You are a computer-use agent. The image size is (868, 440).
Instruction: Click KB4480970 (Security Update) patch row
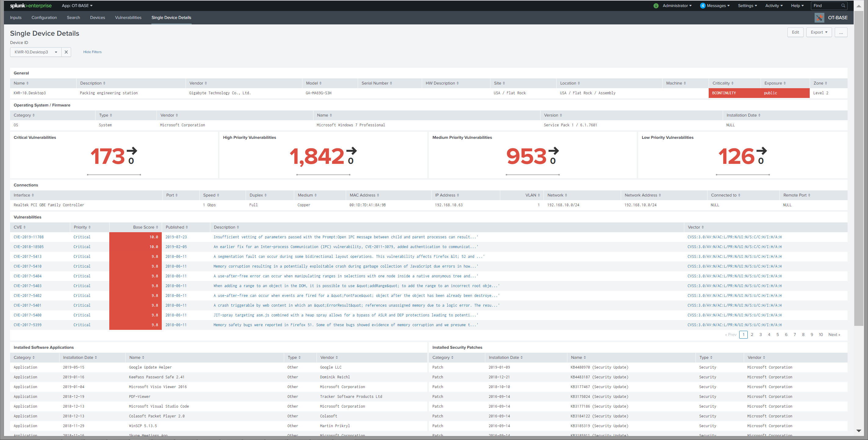pos(638,367)
